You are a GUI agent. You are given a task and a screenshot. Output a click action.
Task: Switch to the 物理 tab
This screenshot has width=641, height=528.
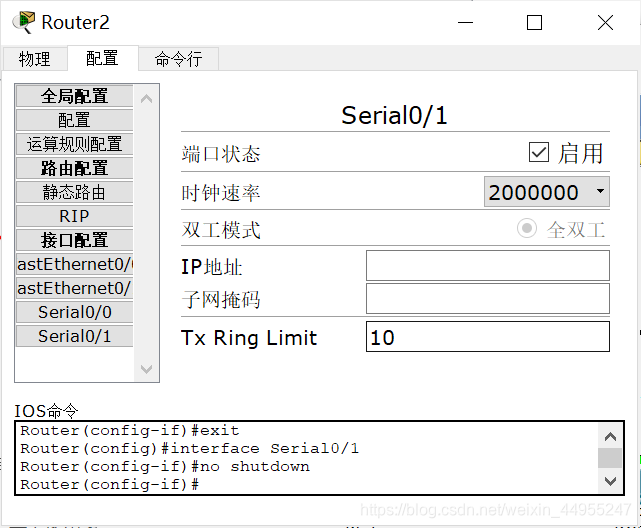tap(34, 59)
